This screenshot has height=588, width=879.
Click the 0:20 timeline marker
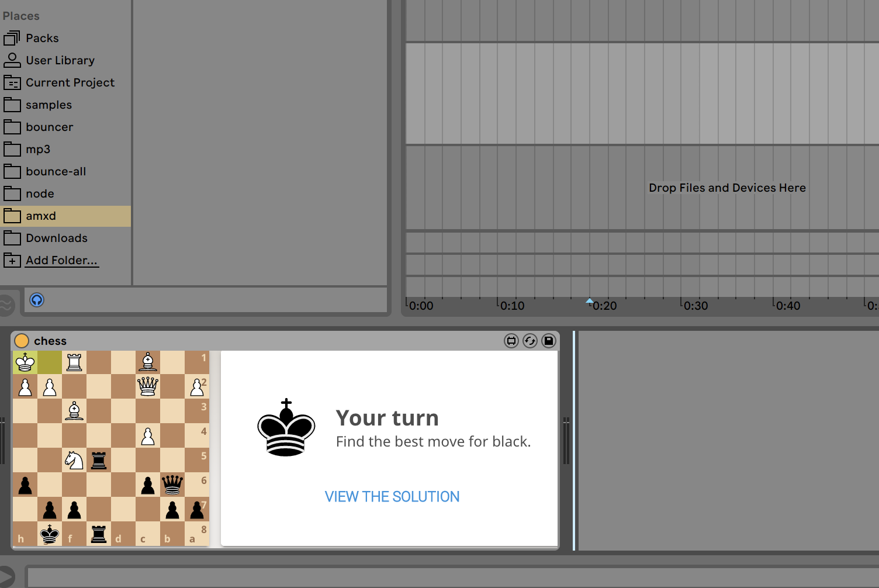[x=590, y=302]
